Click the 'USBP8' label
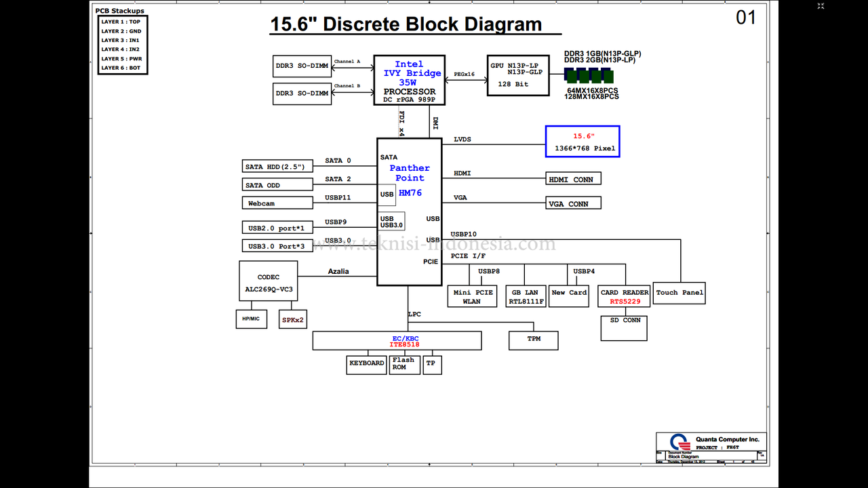 click(x=489, y=271)
